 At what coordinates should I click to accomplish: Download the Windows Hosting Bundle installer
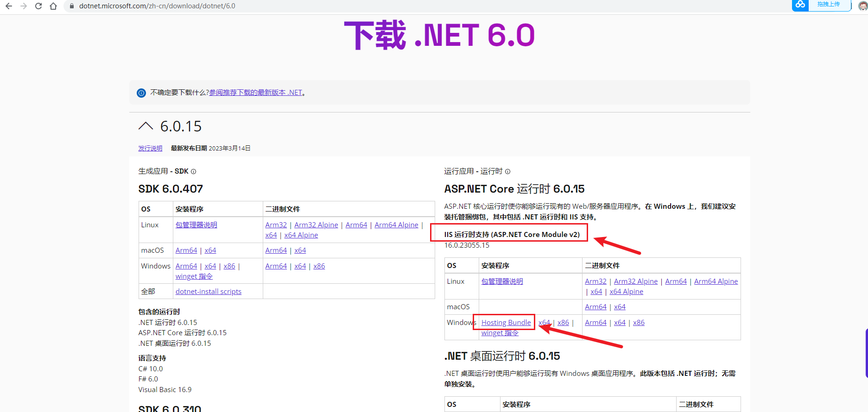[x=506, y=323]
